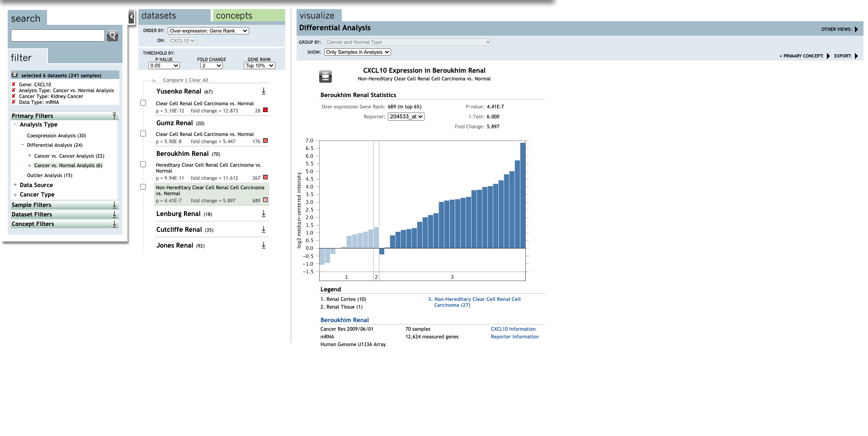Select Coexpression Analysis (30) filter
This screenshot has height=436, width=868.
coord(57,136)
